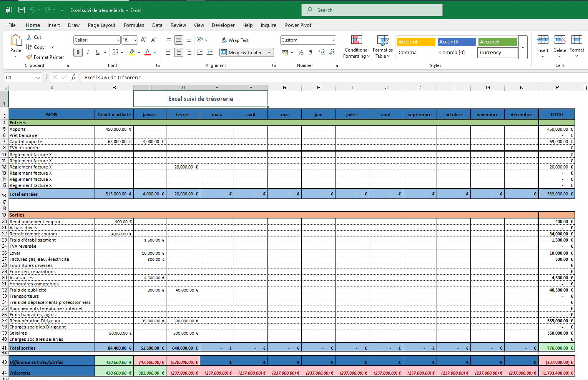Click the Orientation text angle icon
Viewport: 588px width, 380px height.
click(200, 40)
